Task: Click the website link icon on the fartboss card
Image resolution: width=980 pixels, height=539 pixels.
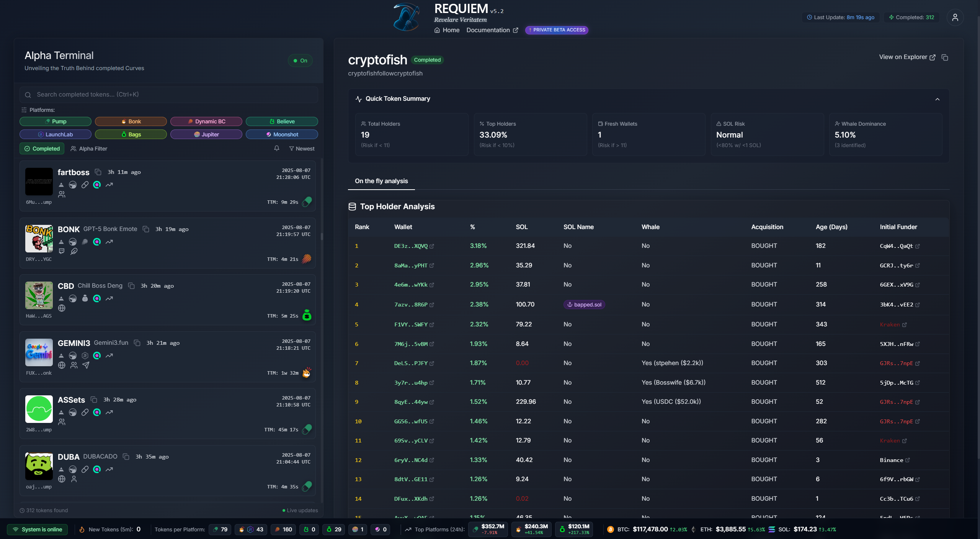Action: click(x=85, y=185)
